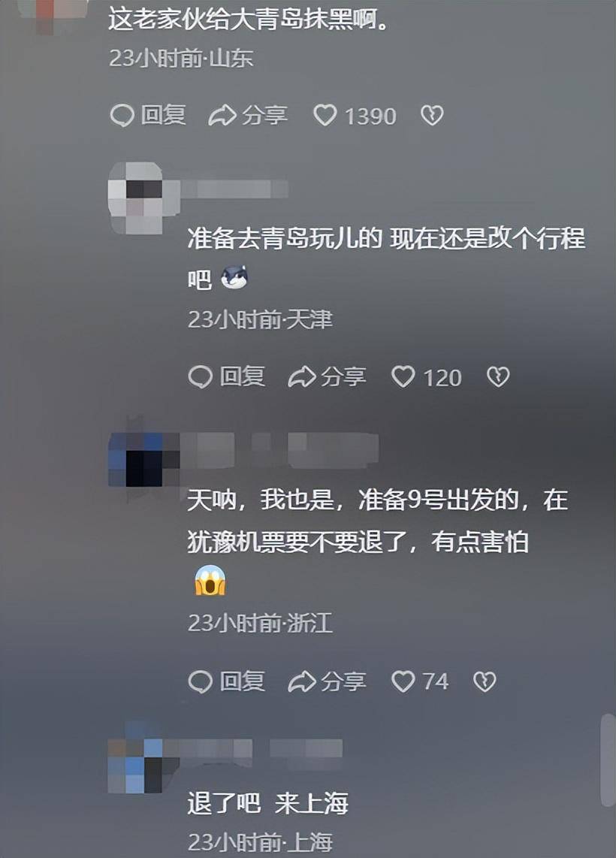The width and height of the screenshot is (616, 858).
Task: Reply to the Tianjin comment
Action: click(227, 377)
